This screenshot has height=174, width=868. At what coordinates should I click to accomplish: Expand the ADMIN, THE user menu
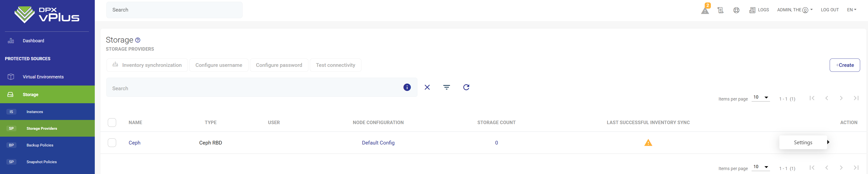coord(795,10)
